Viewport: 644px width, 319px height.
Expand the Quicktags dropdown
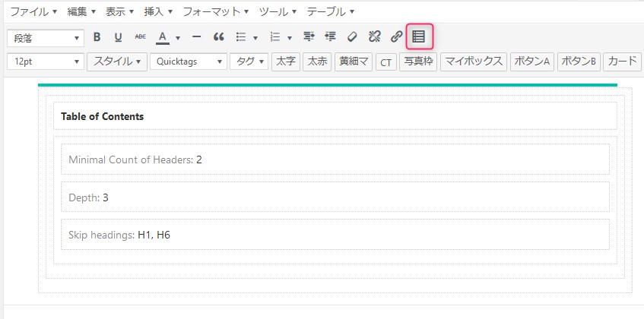[188, 62]
